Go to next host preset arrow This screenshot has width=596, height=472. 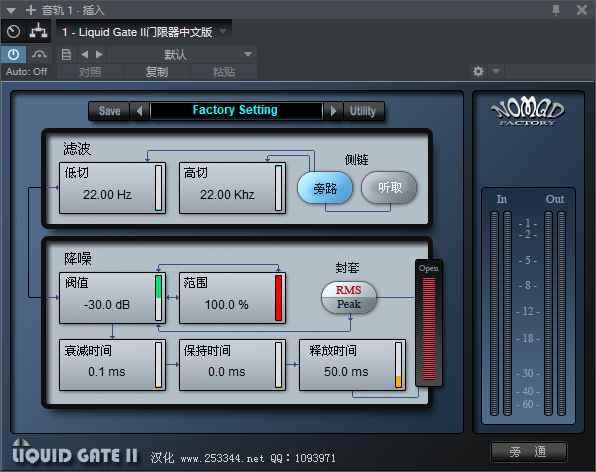pyautogui.click(x=99, y=55)
